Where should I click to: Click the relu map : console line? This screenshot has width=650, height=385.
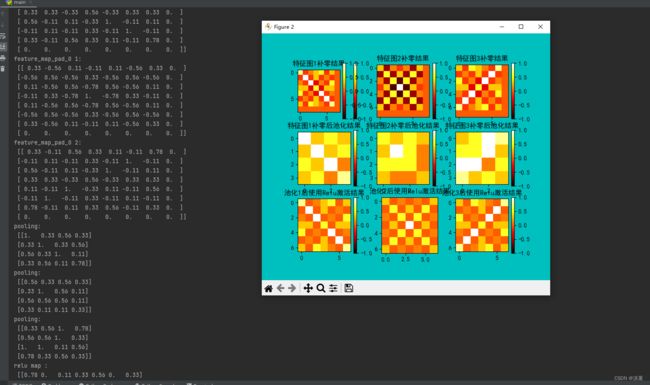coord(30,366)
